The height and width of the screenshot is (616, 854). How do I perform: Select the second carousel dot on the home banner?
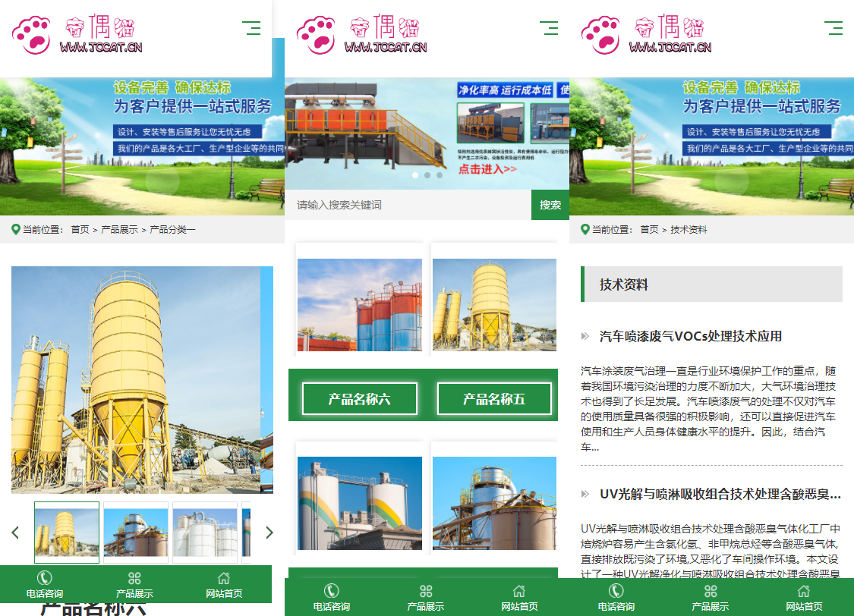click(427, 175)
